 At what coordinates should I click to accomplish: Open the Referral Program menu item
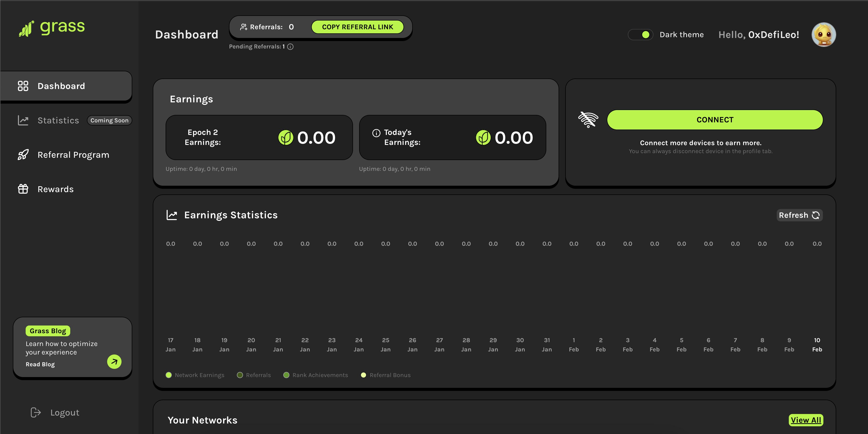coord(73,155)
